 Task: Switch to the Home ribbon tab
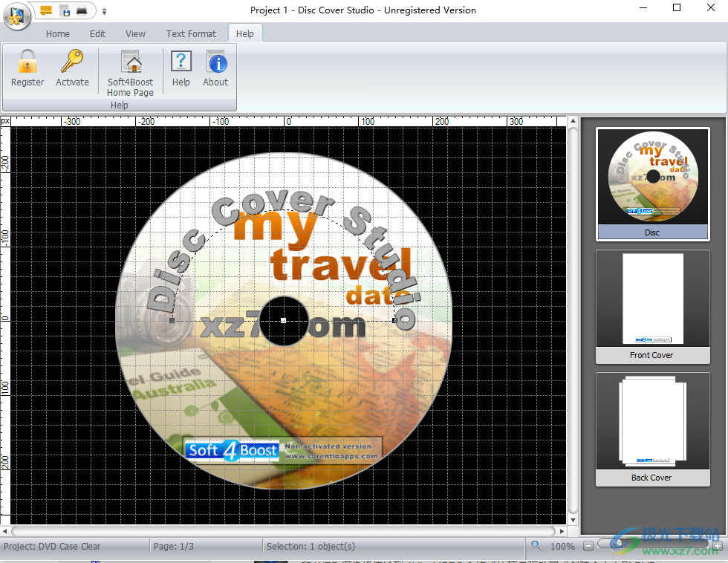[x=58, y=34]
